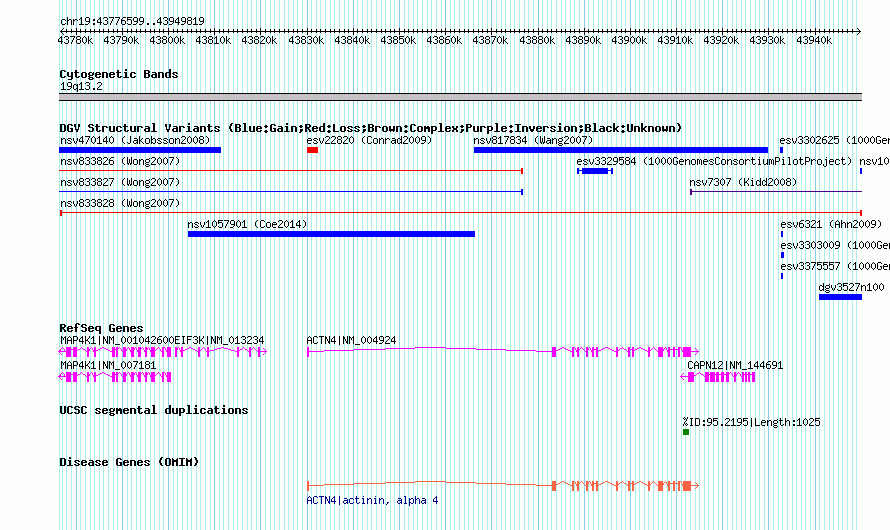Click the chr19:43776599..43949819 region label
This screenshot has height=530, width=890.
[x=132, y=21]
